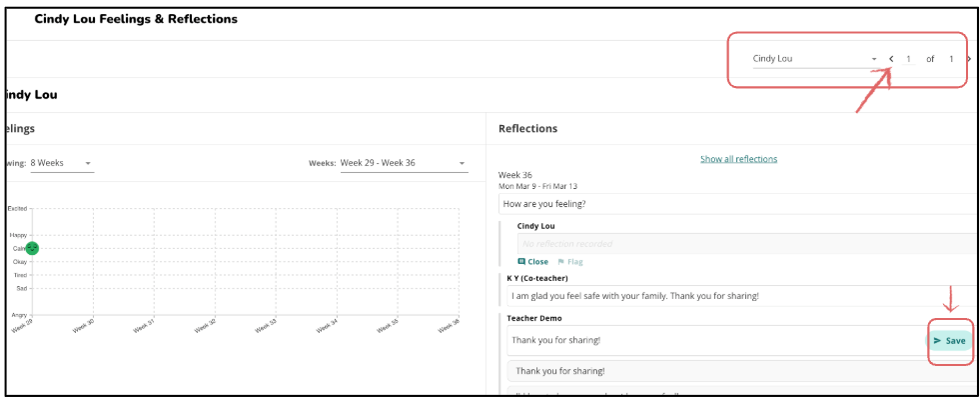
Task: Go to next student page arrow
Action: click(969, 59)
